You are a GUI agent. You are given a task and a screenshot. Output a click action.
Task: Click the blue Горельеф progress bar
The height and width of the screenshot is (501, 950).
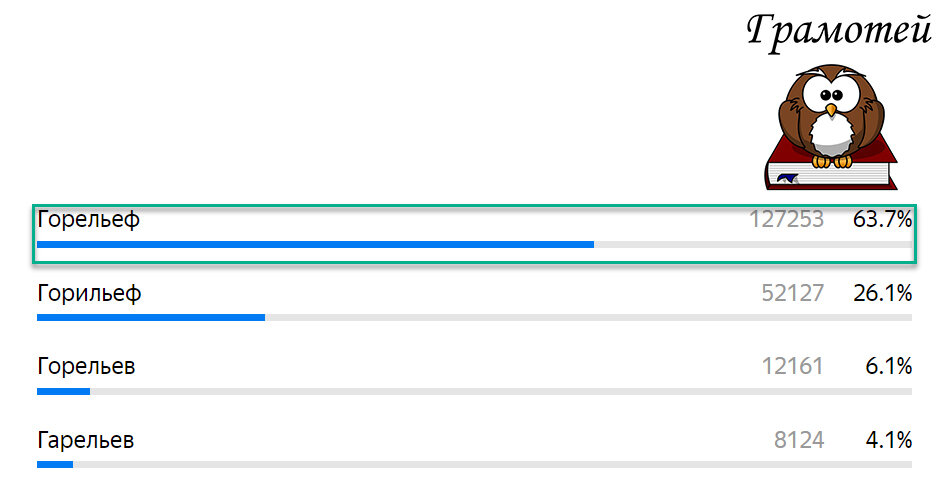click(316, 245)
